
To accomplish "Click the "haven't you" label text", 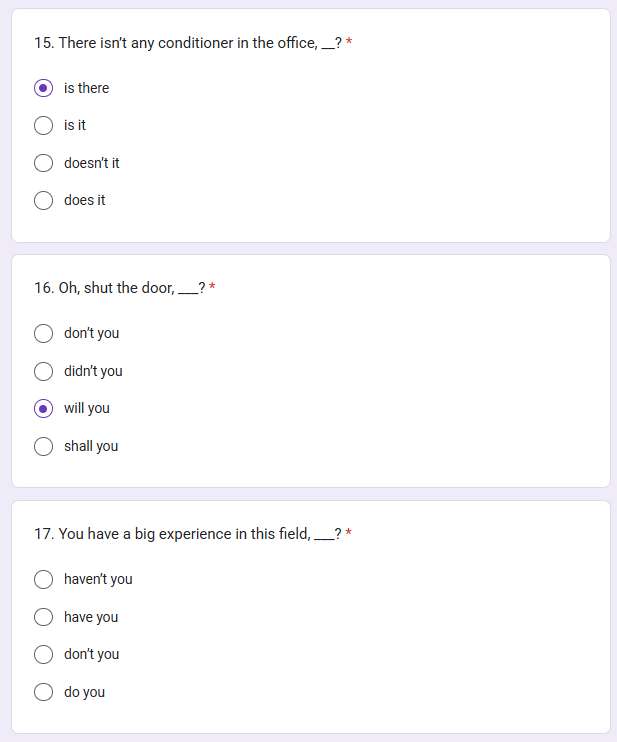I will tap(98, 579).
